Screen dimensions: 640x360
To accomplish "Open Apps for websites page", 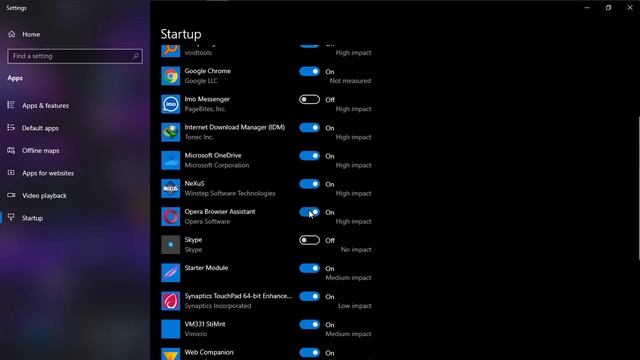I will coord(75,173).
